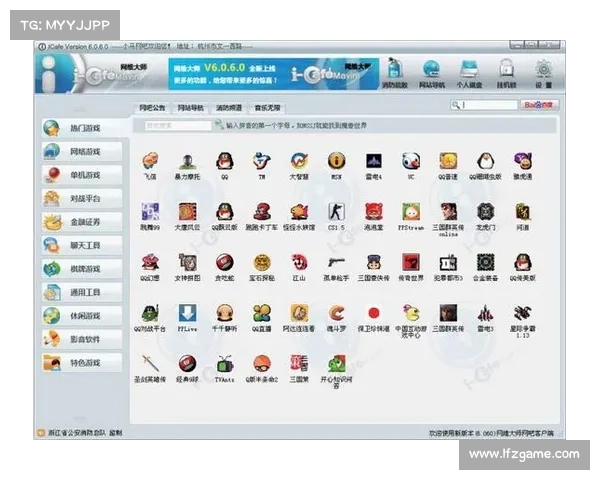Launch the 飞信 app icon
Screen dimensions: 600x480
tap(150, 162)
